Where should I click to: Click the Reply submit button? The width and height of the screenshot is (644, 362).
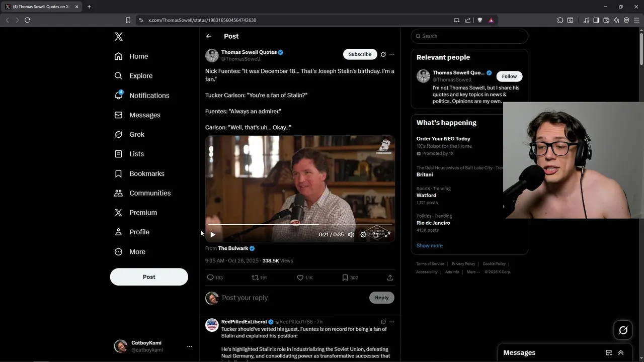click(x=382, y=298)
